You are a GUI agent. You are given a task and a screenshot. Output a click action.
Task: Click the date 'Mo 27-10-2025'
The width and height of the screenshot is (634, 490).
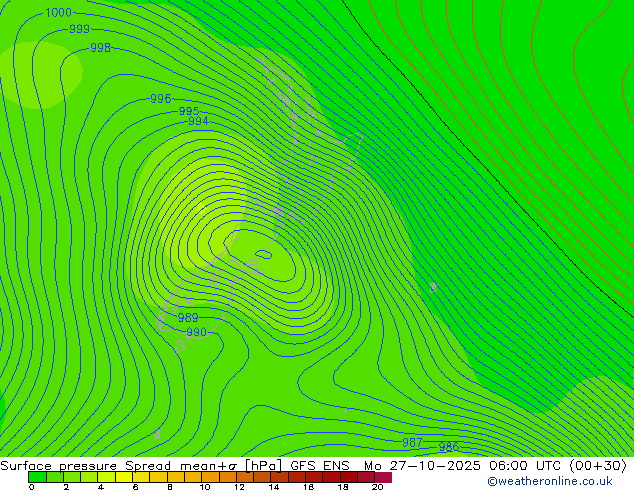(x=422, y=466)
